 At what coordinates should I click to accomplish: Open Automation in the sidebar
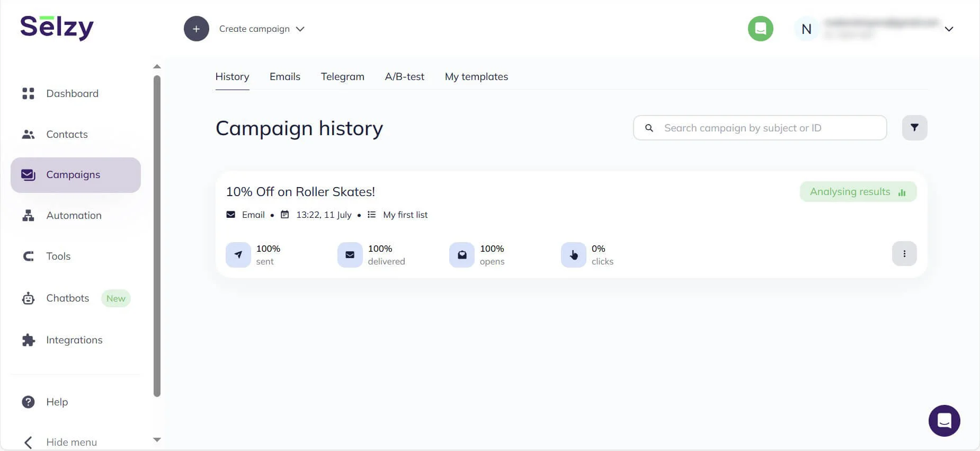pyautogui.click(x=76, y=215)
